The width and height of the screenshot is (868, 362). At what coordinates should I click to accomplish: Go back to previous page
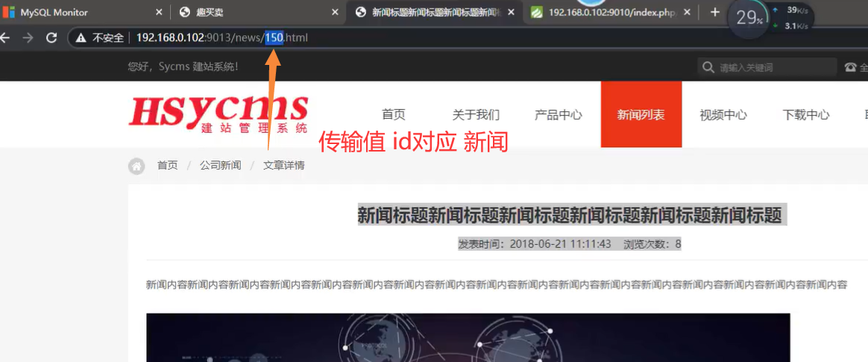click(x=5, y=38)
